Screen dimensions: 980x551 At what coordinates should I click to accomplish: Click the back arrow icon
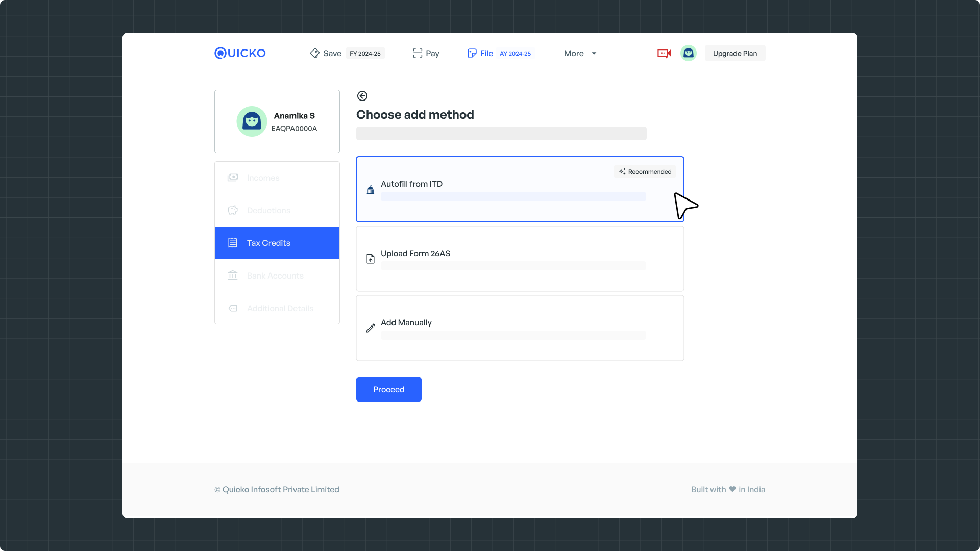362,96
